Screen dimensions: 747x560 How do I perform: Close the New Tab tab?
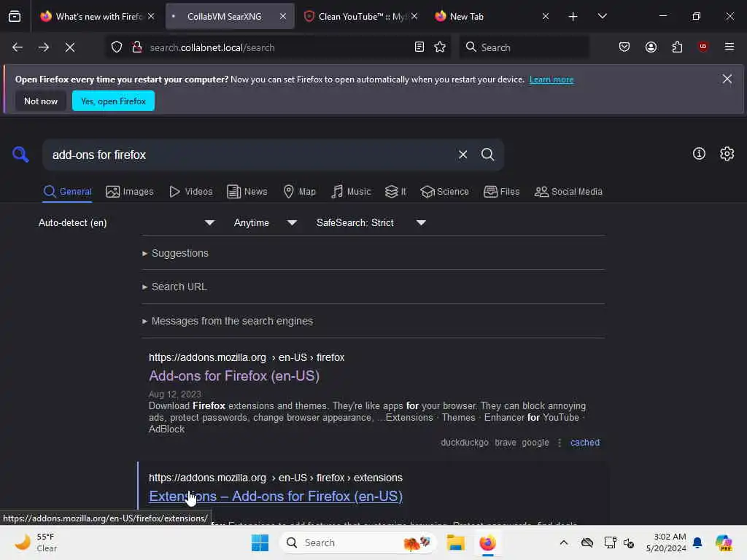pyautogui.click(x=546, y=16)
